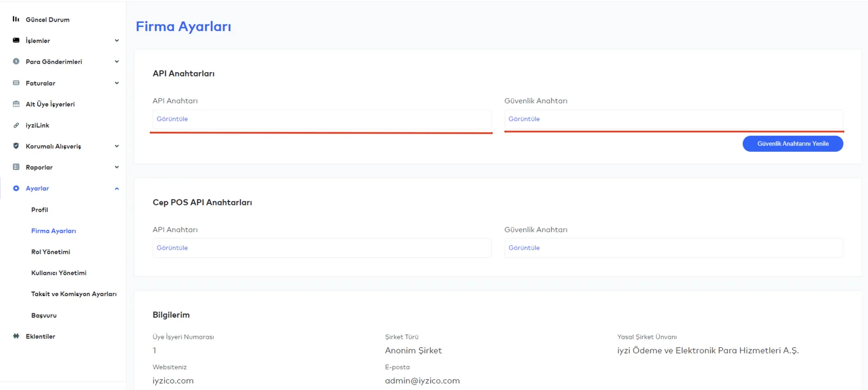Open İşlemler menu item

38,41
